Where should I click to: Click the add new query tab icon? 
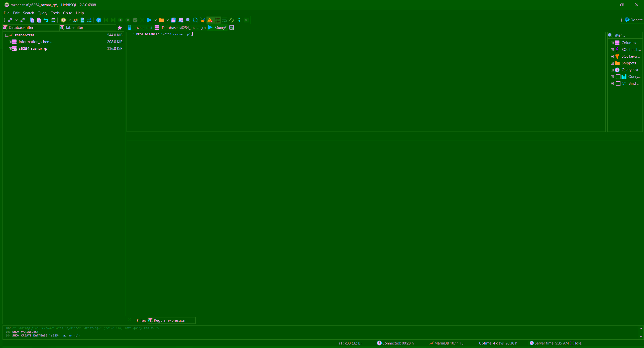click(x=232, y=28)
